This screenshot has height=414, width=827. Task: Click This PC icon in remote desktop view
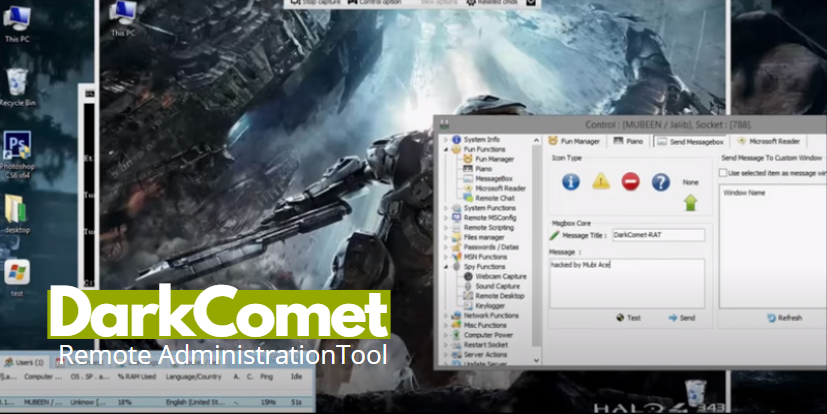pos(123,13)
